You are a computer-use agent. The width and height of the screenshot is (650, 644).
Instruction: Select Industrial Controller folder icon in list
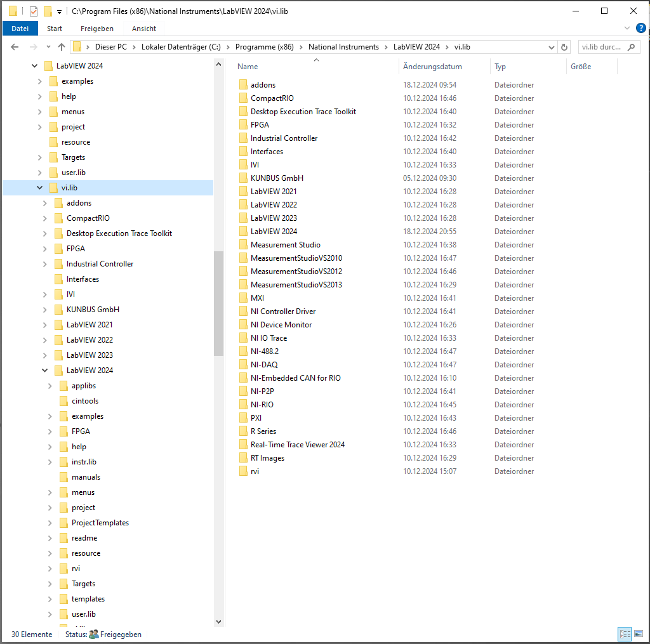pyautogui.click(x=243, y=138)
